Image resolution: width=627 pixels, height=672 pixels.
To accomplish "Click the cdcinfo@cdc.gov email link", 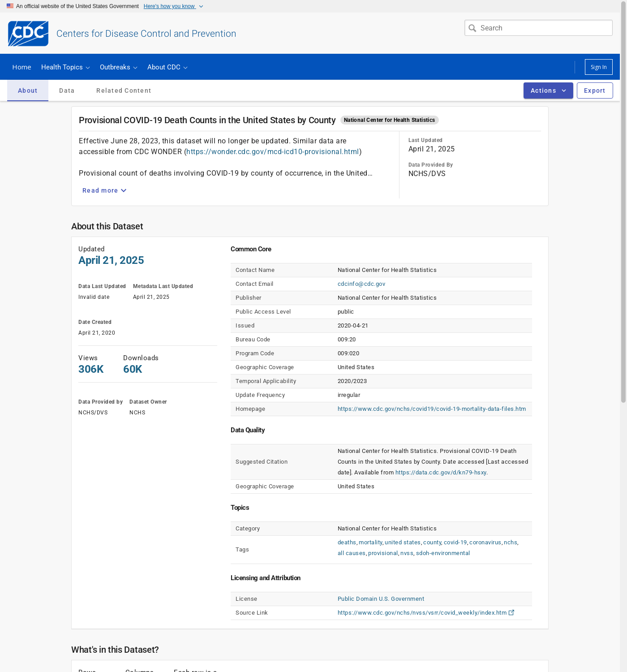I will 361,284.
